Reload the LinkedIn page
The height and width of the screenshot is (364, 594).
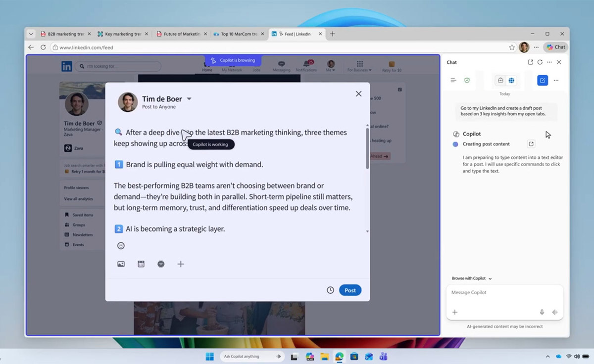pyautogui.click(x=43, y=47)
